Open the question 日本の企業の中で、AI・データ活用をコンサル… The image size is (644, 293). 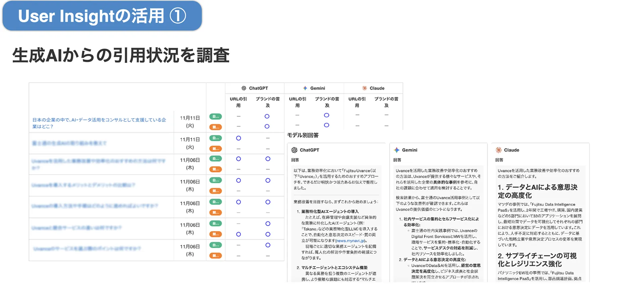(x=99, y=123)
